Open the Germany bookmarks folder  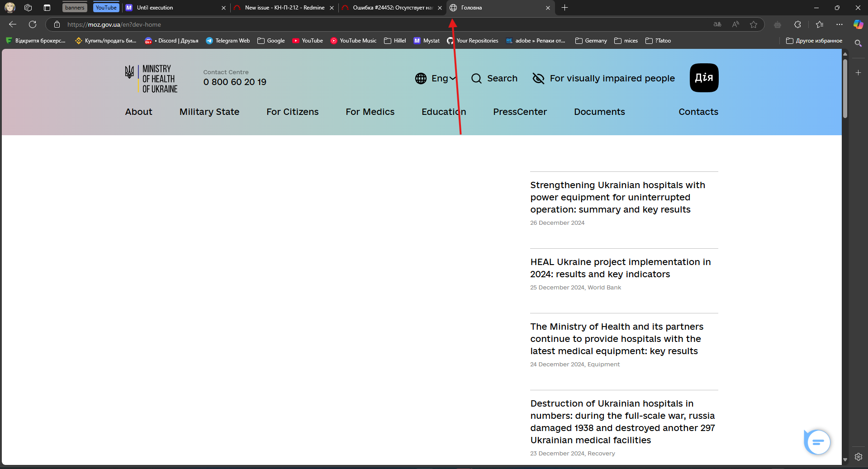tap(591, 41)
